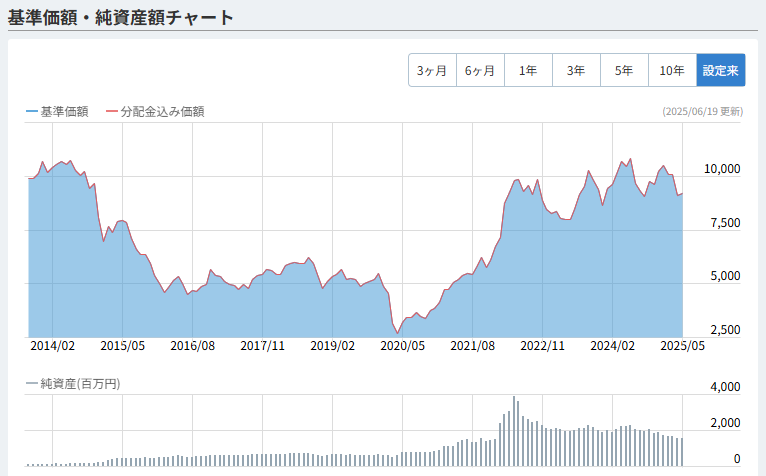766x476 pixels.
Task: Show the 10年 chart range
Action: [x=672, y=70]
